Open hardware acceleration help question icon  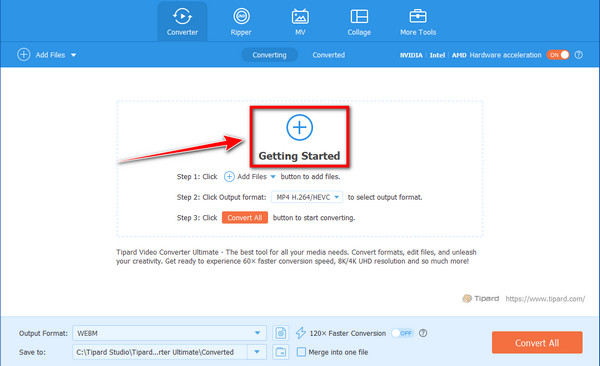pos(579,55)
